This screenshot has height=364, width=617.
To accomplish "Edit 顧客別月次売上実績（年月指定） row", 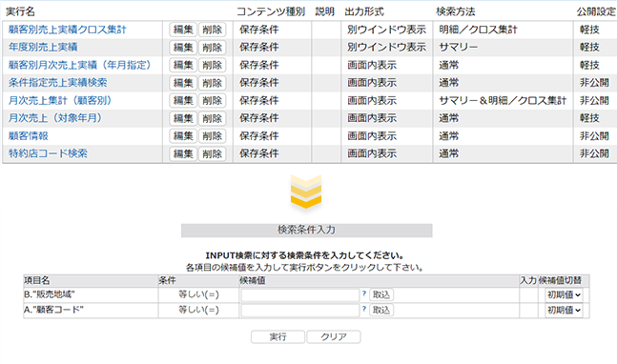I will (x=183, y=65).
